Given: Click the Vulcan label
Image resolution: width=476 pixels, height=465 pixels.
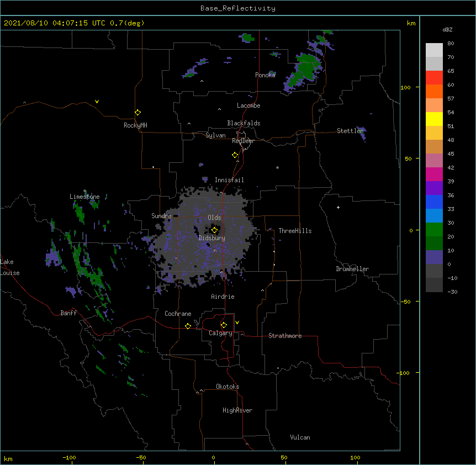Looking at the screenshot, I should 300,437.
